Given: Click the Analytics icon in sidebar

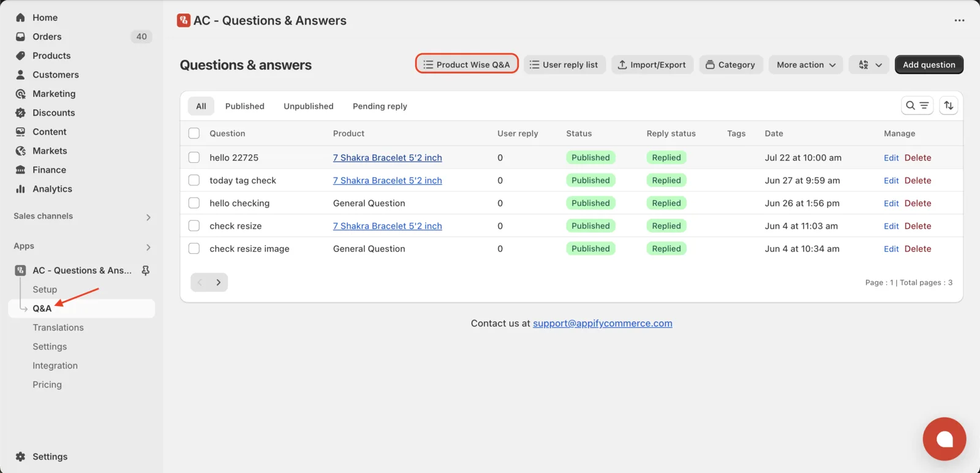Looking at the screenshot, I should (x=20, y=189).
